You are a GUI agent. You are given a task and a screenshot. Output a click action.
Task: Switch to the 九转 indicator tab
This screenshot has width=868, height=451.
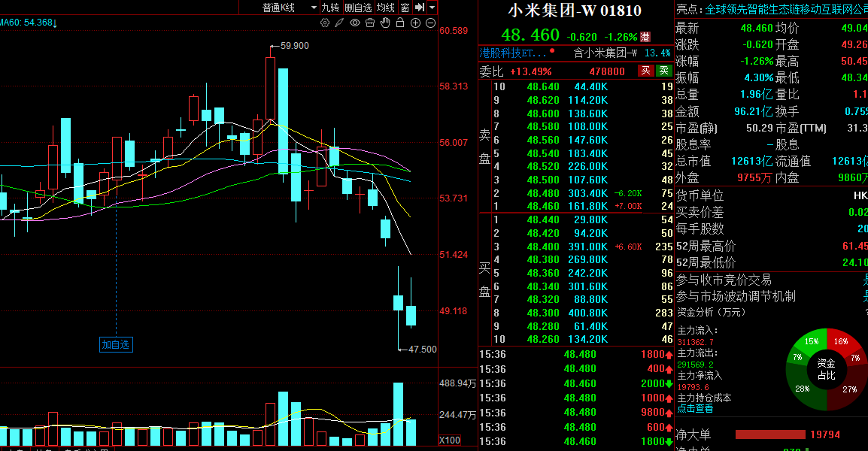330,8
